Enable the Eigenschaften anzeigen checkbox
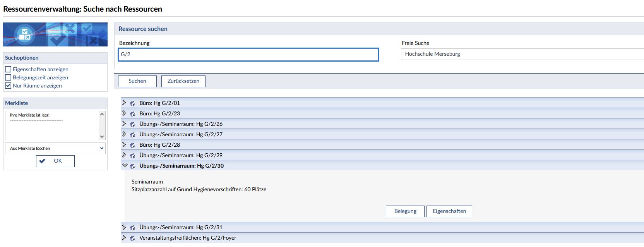The image size is (644, 247). coord(8,69)
